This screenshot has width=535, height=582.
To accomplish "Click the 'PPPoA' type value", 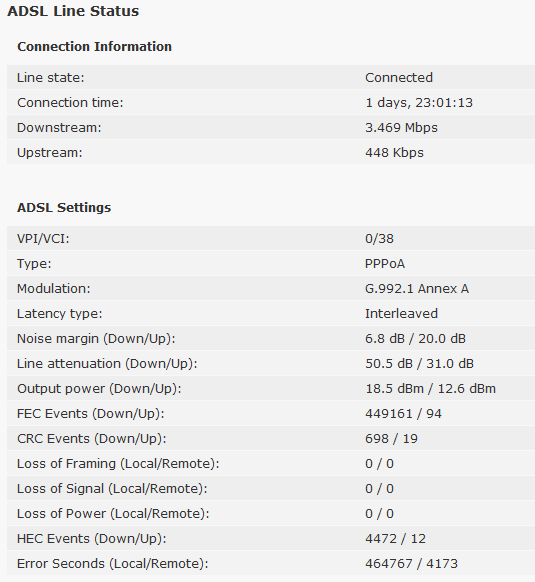I will point(385,264).
